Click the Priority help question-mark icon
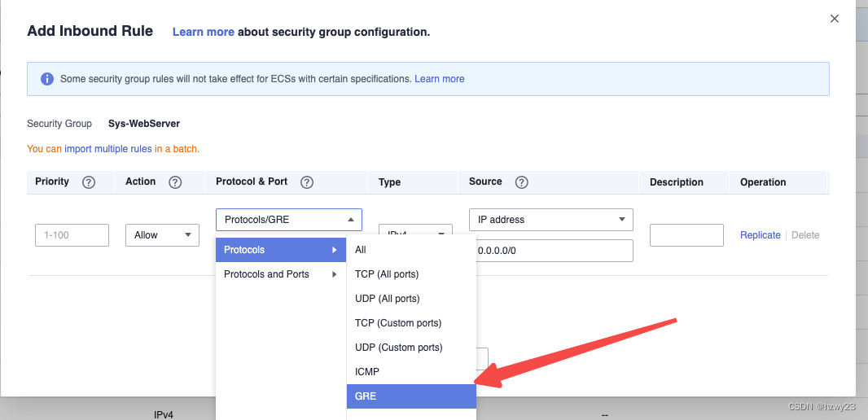The width and height of the screenshot is (868, 420). (x=89, y=182)
